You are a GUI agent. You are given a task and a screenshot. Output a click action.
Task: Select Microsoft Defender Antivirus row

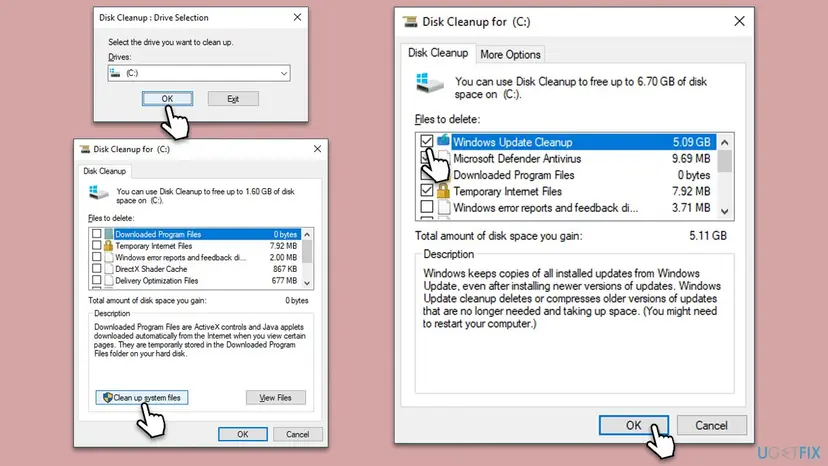(566, 159)
